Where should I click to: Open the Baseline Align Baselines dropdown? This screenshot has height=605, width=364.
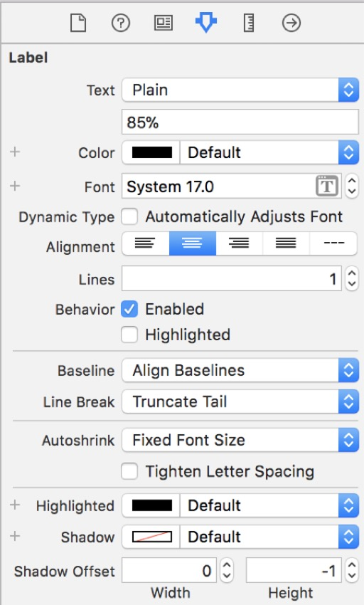tap(240, 370)
